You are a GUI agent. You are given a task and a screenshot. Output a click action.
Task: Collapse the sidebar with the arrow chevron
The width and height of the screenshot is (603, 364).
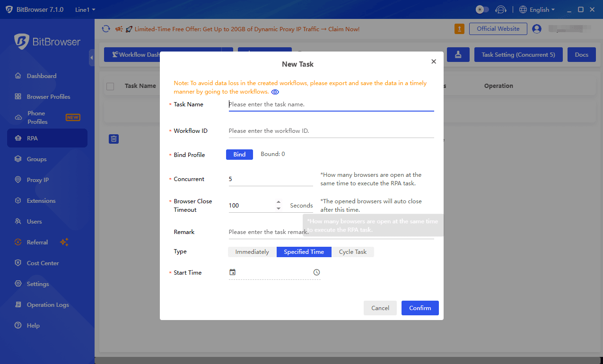tap(92, 58)
